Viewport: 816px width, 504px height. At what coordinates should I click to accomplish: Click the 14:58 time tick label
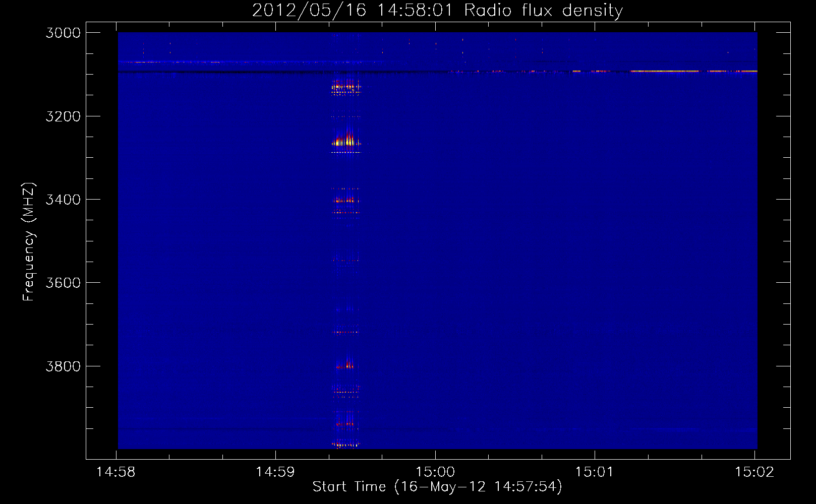(116, 472)
